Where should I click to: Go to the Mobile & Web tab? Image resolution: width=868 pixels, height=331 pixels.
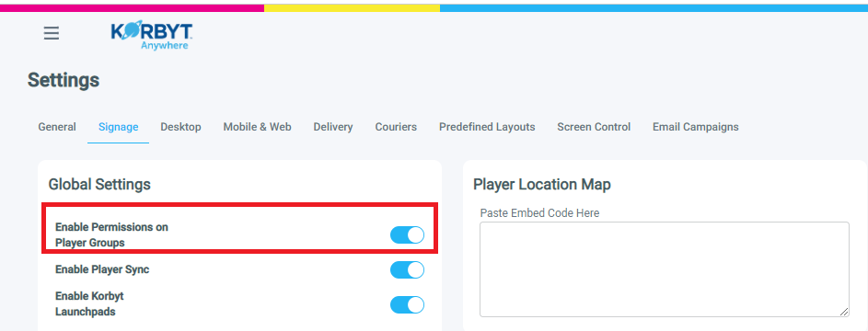(x=258, y=127)
